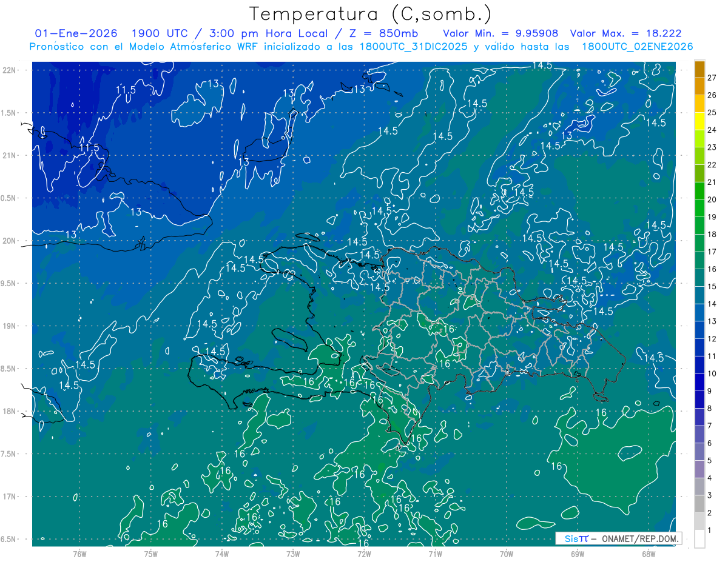The height and width of the screenshot is (562, 728).
Task: Pick the purple swatch between 4 and 5
Action: point(699,469)
